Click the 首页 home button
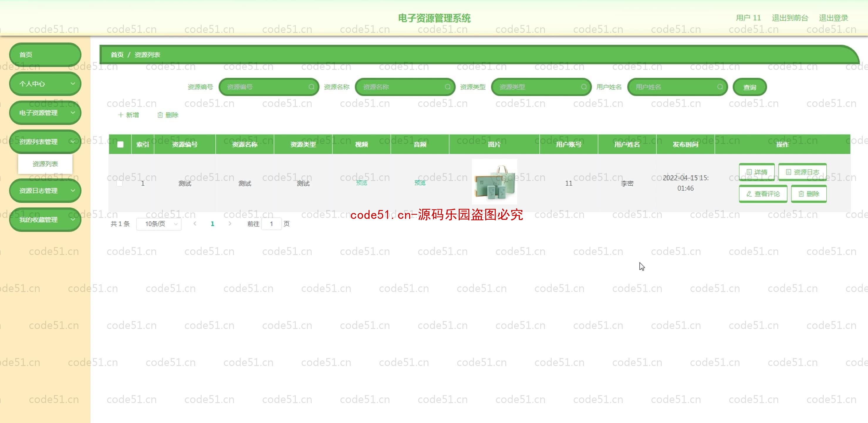868x423 pixels. 45,54
